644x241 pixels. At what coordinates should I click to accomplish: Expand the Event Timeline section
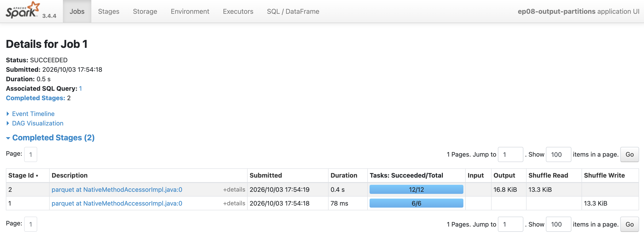point(33,114)
